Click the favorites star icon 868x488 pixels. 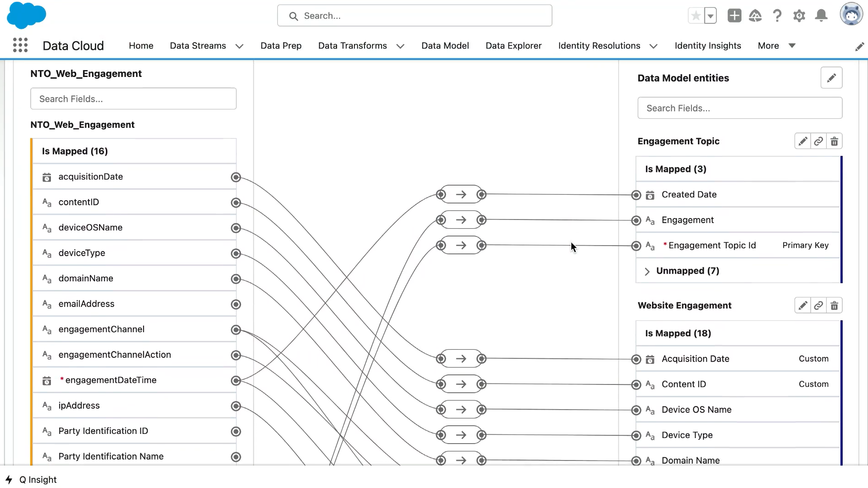click(696, 16)
